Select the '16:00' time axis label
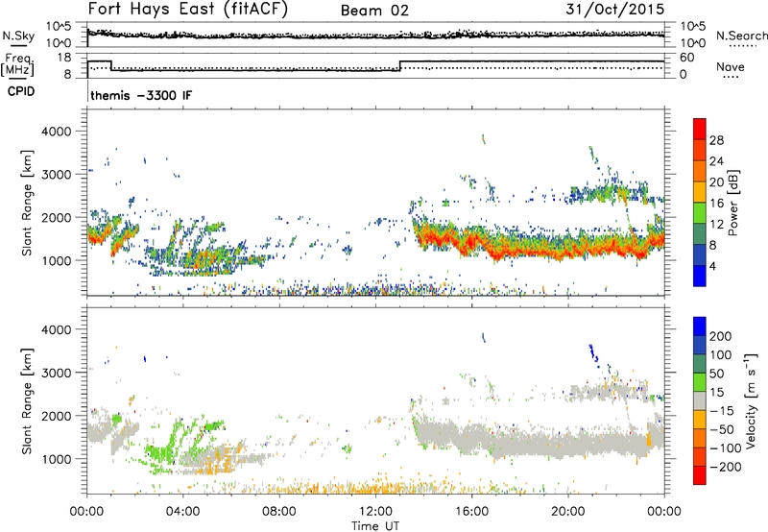Screen dimensions: 768x532 471,512
